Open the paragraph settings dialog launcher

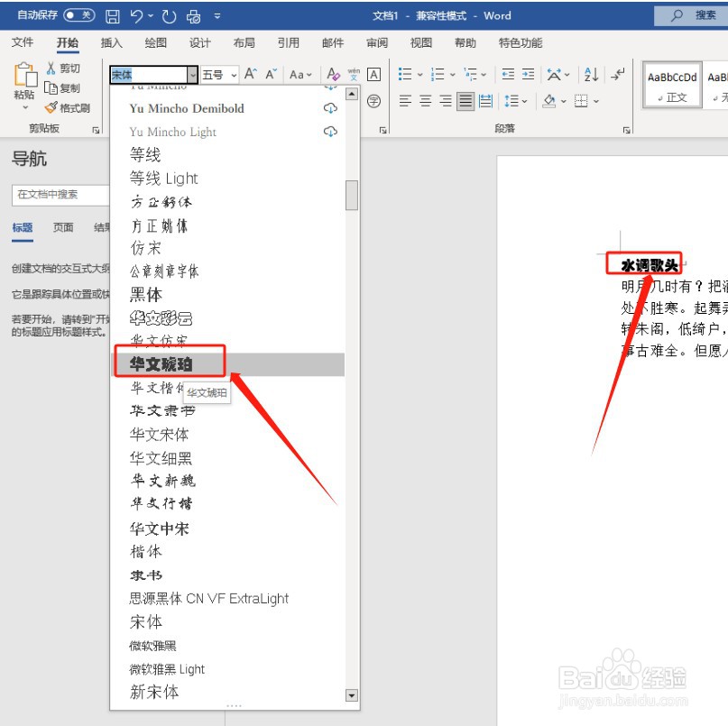pos(626,131)
